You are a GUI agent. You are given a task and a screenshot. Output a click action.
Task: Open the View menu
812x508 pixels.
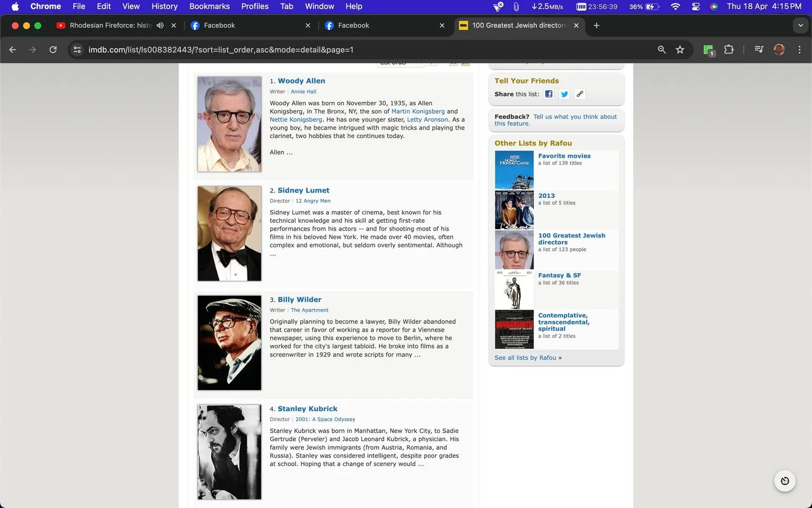click(131, 6)
